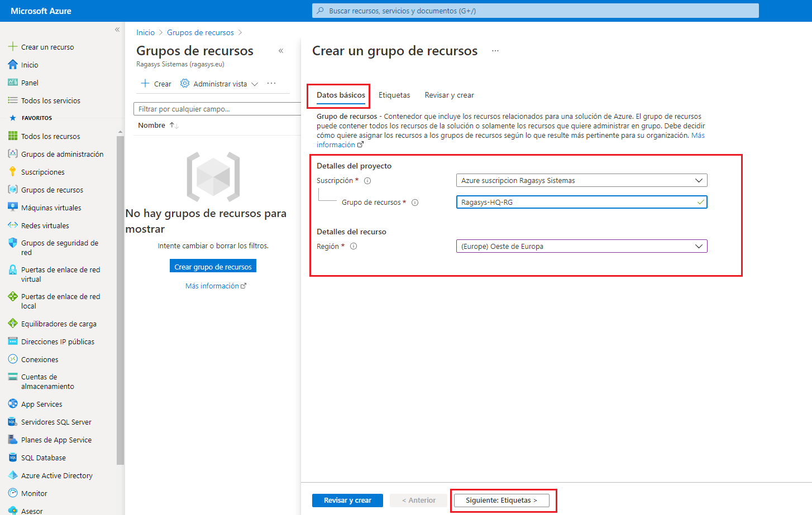This screenshot has width=812, height=515.
Task: Open App Services globe icon
Action: pyautogui.click(x=13, y=403)
